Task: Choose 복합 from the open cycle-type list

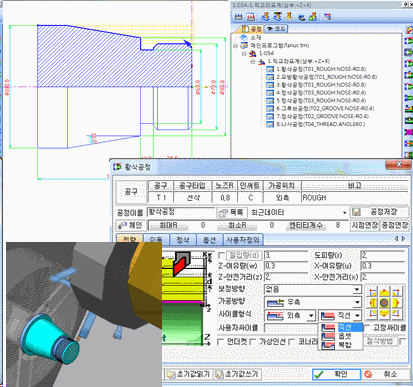Action: pyautogui.click(x=341, y=345)
